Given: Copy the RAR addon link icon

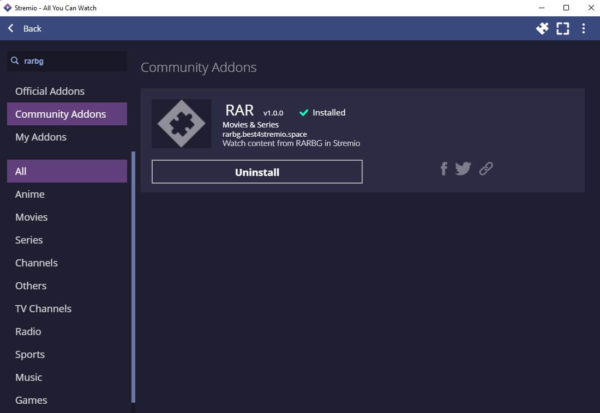Looking at the screenshot, I should (486, 168).
